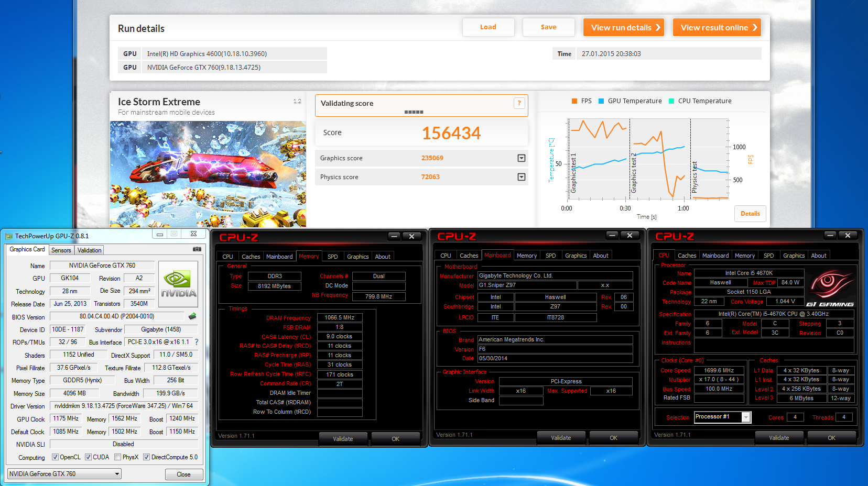
Task: Open the Caches tab in Memory CPU-Z window
Action: 251,257
